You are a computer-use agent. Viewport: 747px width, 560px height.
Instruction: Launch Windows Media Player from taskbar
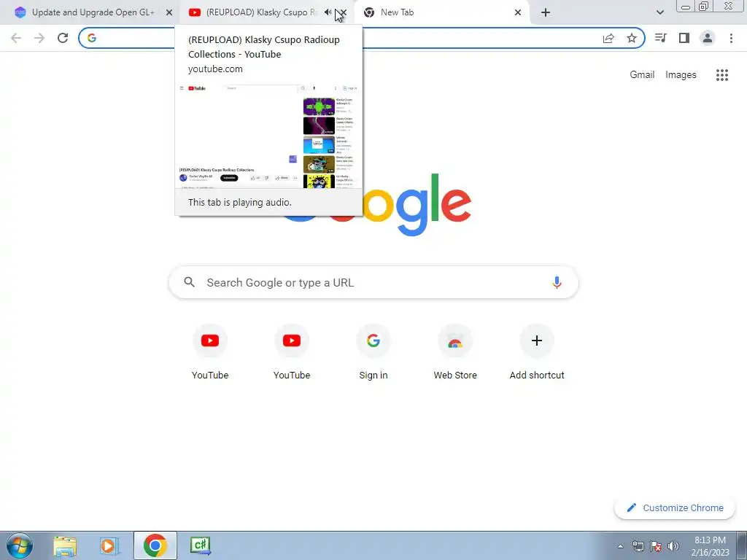click(x=109, y=546)
